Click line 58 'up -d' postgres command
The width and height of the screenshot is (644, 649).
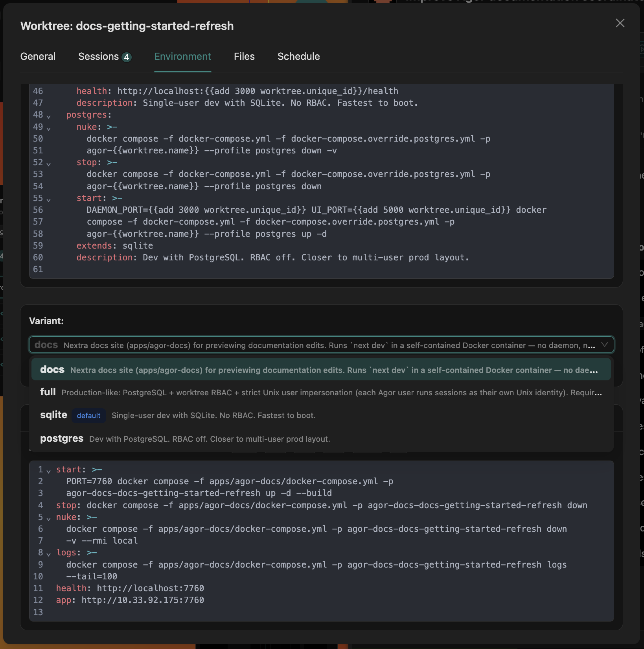coord(206,234)
